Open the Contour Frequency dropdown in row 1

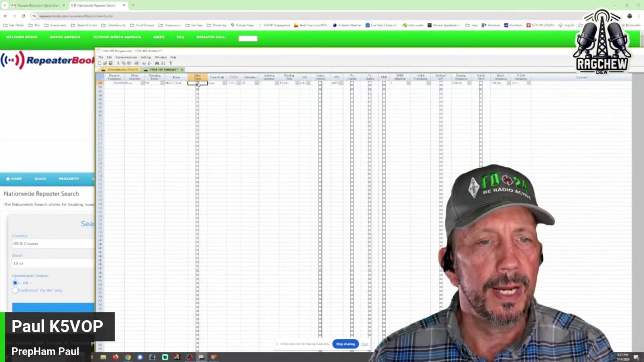click(470, 83)
